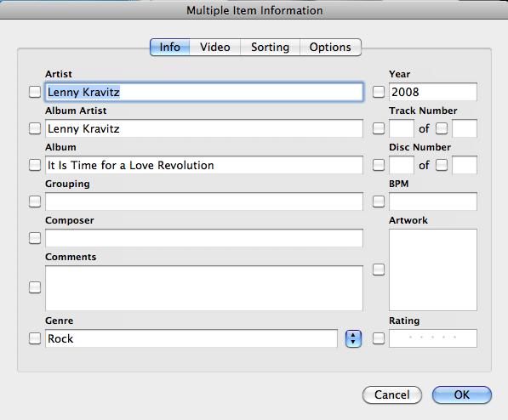Click the Year field showing 2008
The width and height of the screenshot is (508, 420).
point(433,92)
